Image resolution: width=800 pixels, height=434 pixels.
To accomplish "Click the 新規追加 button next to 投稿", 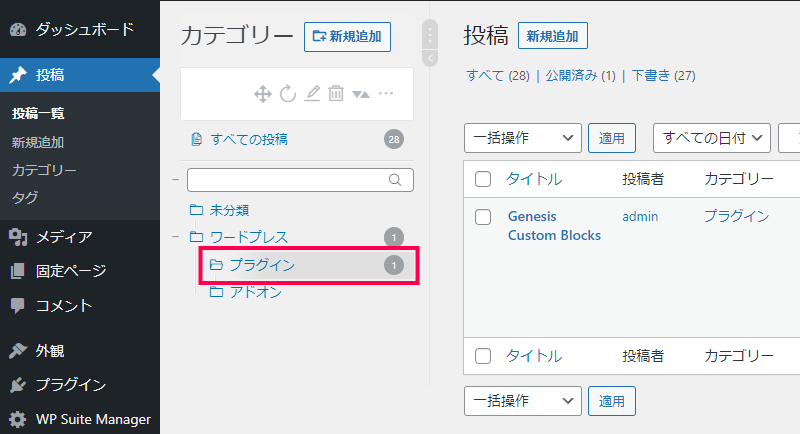I will tap(553, 36).
